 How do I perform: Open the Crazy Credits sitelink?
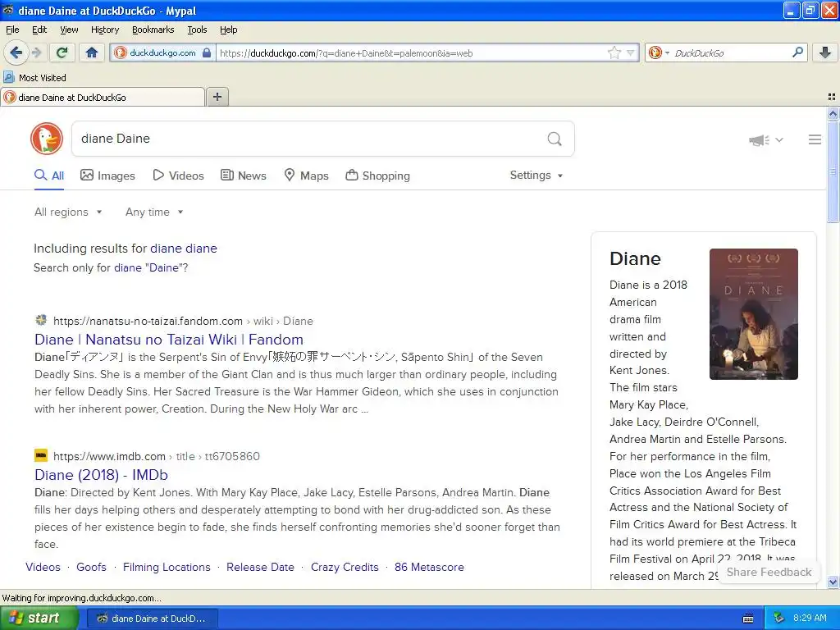[x=345, y=568]
